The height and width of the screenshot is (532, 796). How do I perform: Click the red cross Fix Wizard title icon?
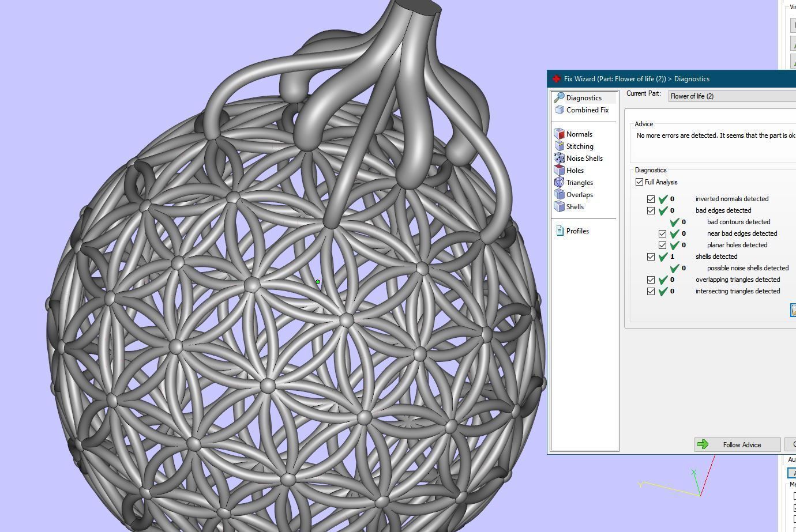(x=556, y=79)
